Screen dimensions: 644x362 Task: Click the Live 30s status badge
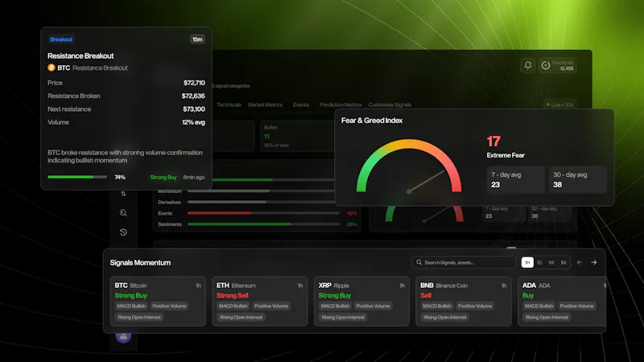(x=559, y=105)
